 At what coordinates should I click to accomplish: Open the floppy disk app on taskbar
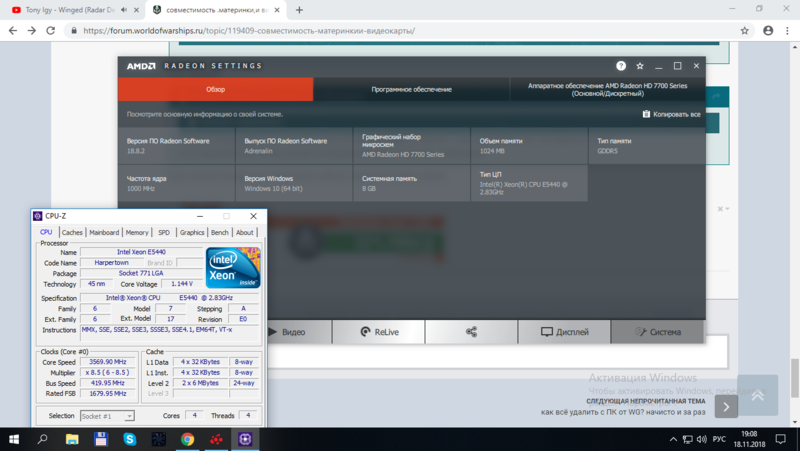[x=101, y=439]
